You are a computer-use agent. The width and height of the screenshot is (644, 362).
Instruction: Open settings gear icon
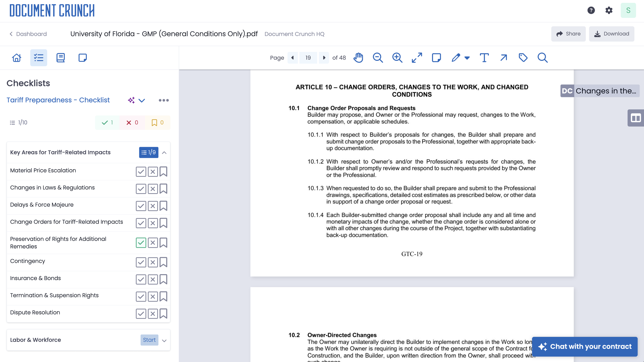coord(609,10)
